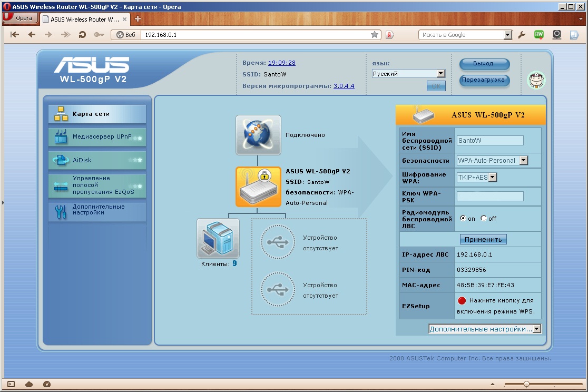Open the language dropdown showing Русский
This screenshot has height=392, width=588.
[408, 74]
